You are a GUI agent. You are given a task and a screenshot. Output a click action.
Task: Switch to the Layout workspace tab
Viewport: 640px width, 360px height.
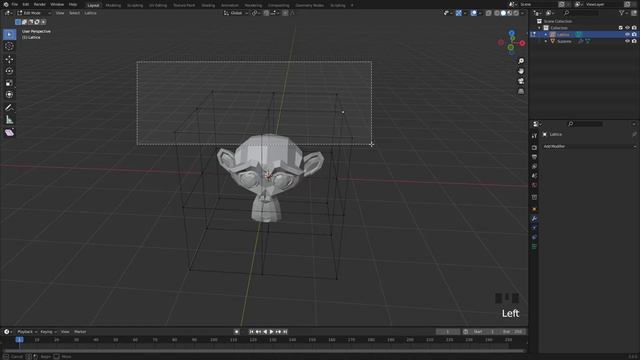pos(93,5)
